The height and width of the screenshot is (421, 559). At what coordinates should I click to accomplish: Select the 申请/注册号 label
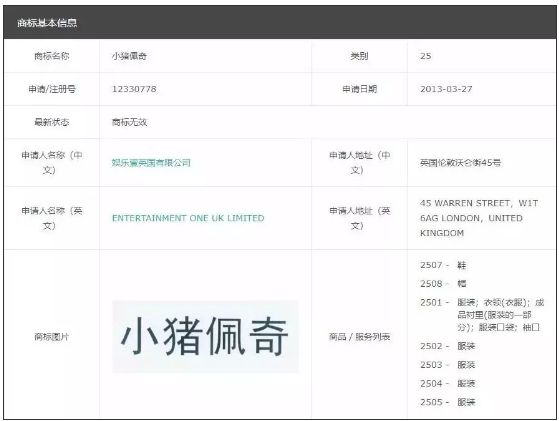pos(52,89)
